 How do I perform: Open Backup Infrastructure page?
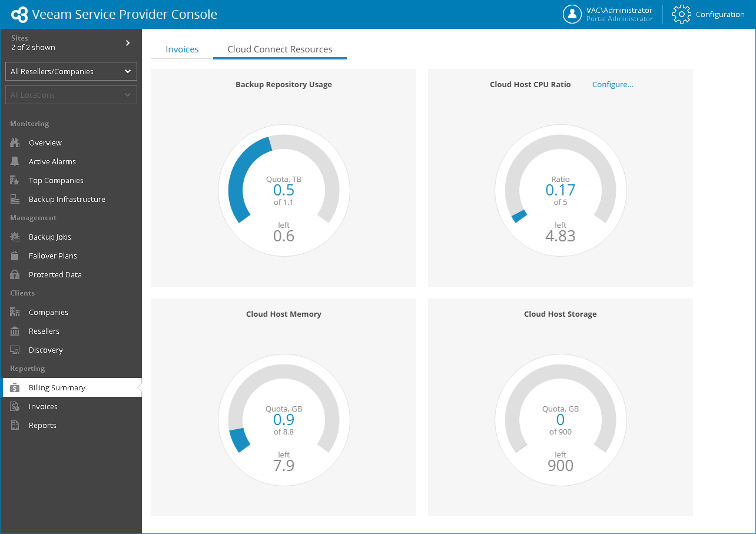pyautogui.click(x=67, y=199)
